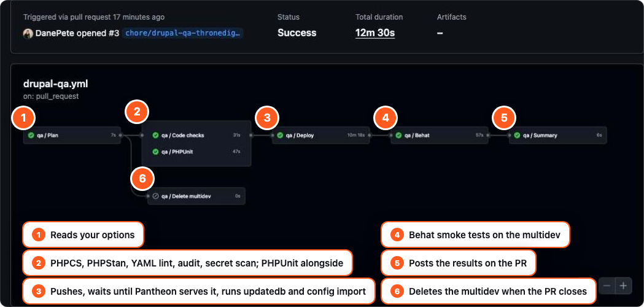Screen dimensions: 644x307
Task: Click the Success status value
Action: (x=297, y=33)
